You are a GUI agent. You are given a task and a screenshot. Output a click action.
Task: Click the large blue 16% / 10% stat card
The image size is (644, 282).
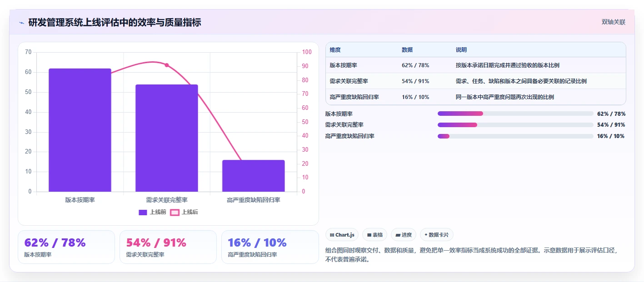tap(270, 247)
